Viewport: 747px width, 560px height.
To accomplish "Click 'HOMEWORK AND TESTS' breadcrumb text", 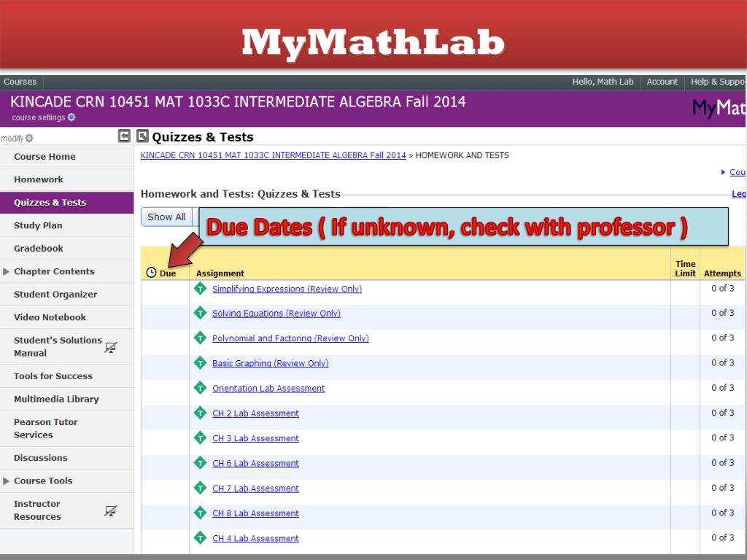I will click(462, 155).
